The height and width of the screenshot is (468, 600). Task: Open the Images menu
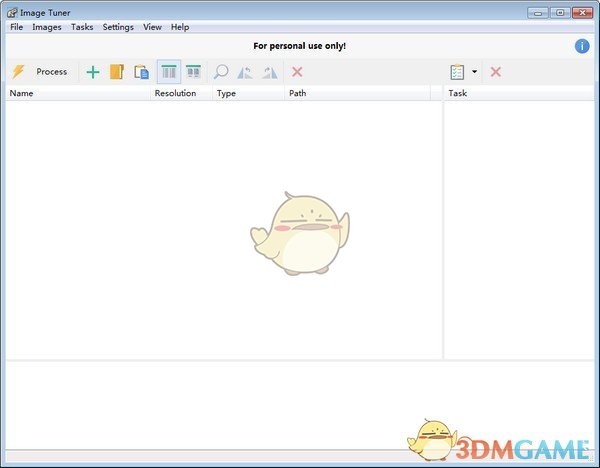[x=47, y=27]
